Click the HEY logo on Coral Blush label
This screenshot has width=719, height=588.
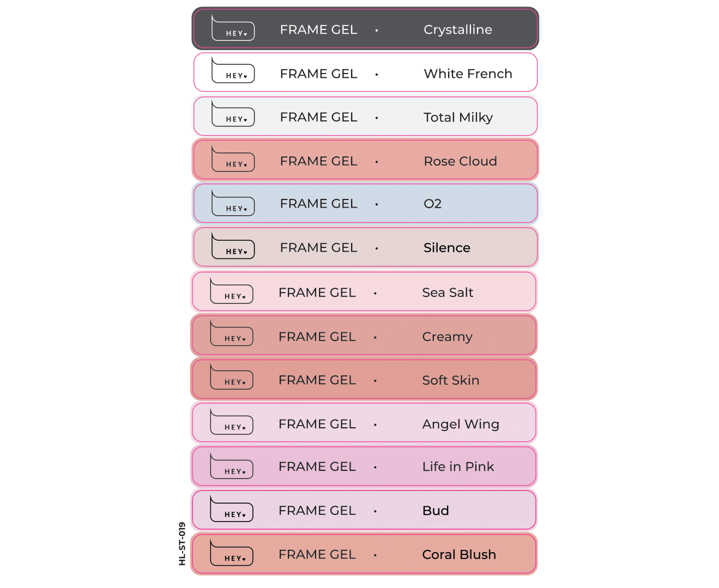pos(231,553)
